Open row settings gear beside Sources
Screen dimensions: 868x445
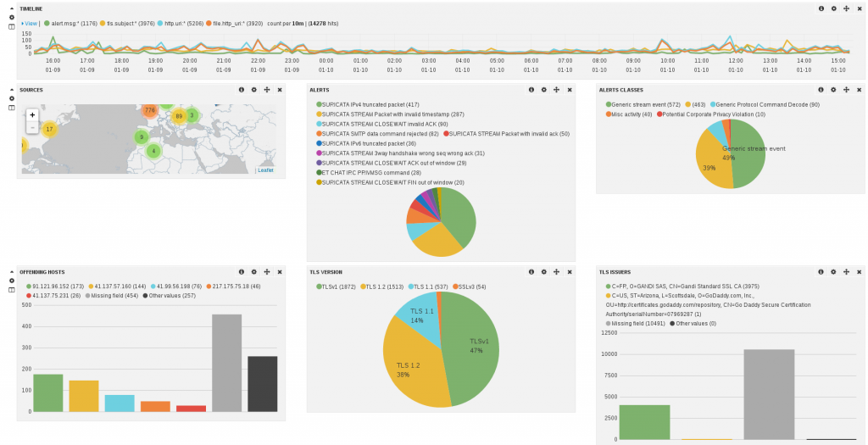pos(12,98)
